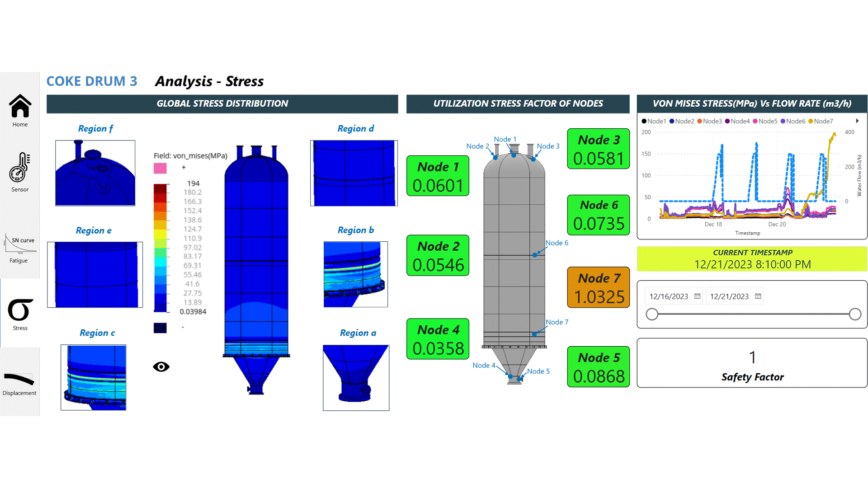Open the SN curve Fatigue page
The image size is (868, 488).
20,244
